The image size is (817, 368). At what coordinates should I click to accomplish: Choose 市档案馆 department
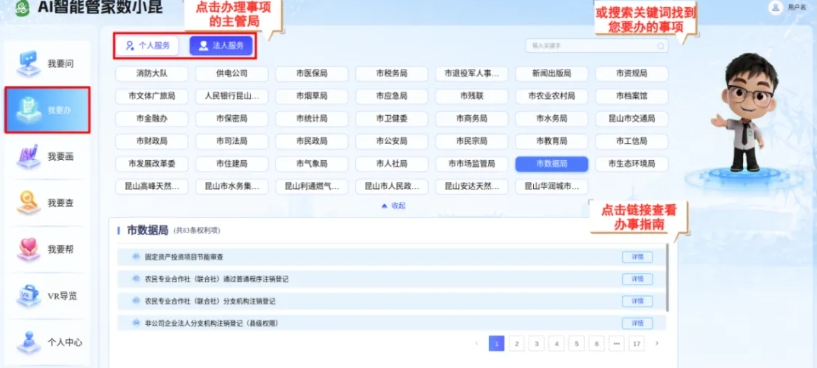click(x=632, y=96)
